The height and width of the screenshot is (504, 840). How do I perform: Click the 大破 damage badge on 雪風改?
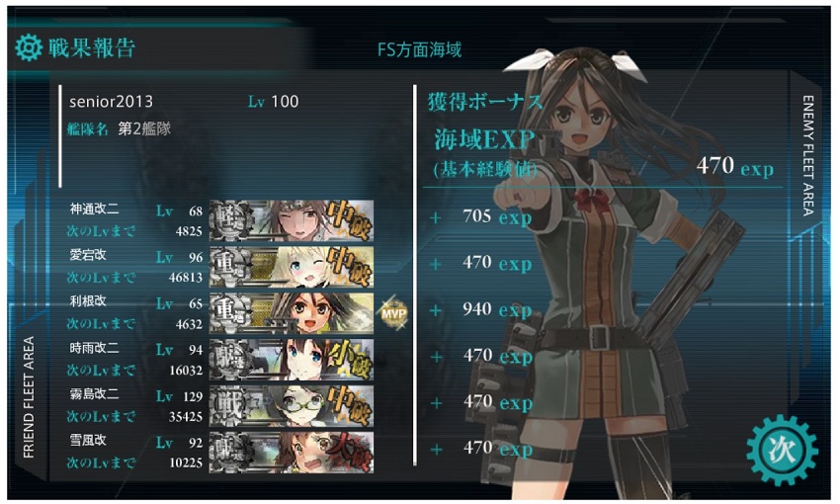coord(349,452)
